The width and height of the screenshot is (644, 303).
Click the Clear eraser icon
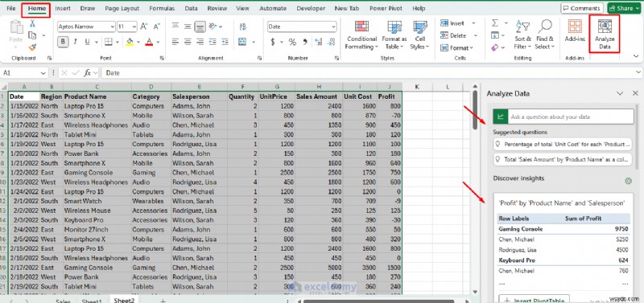click(495, 47)
